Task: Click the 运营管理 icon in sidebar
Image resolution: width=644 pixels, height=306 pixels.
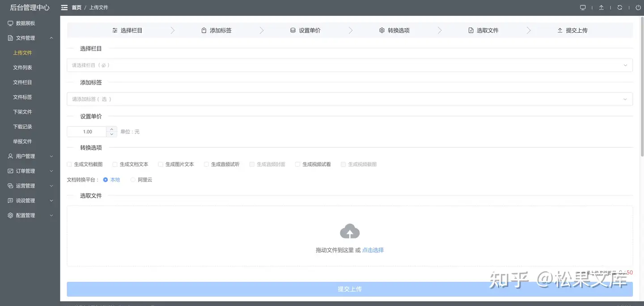Action: point(10,186)
